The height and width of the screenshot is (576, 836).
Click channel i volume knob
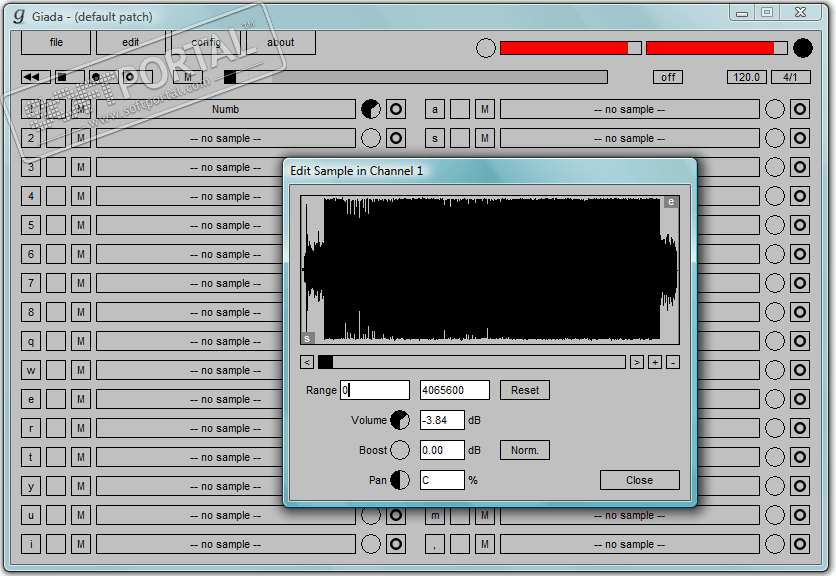click(x=371, y=544)
